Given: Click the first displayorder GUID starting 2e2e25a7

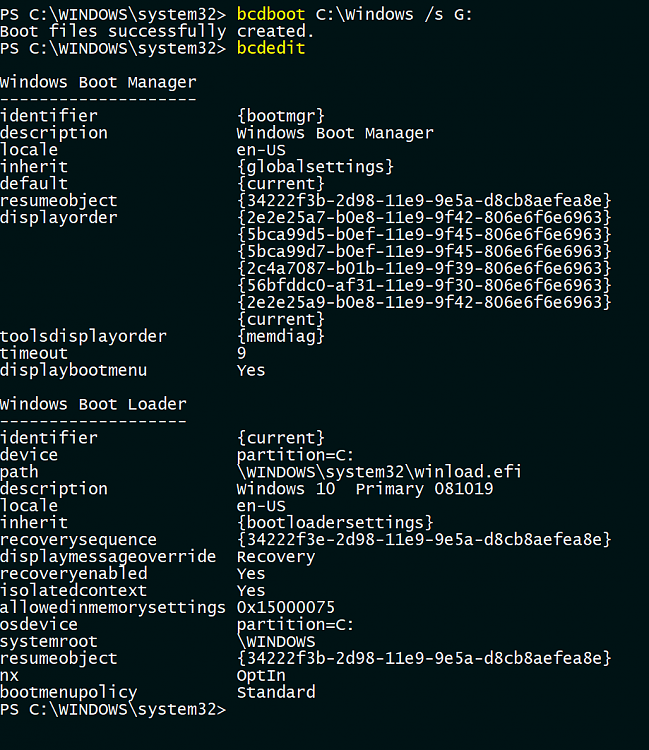Looking at the screenshot, I should 424,218.
